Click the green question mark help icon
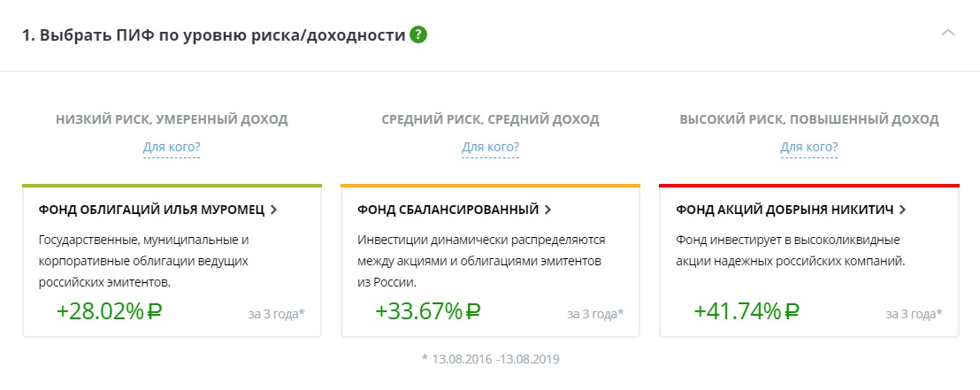 click(418, 35)
